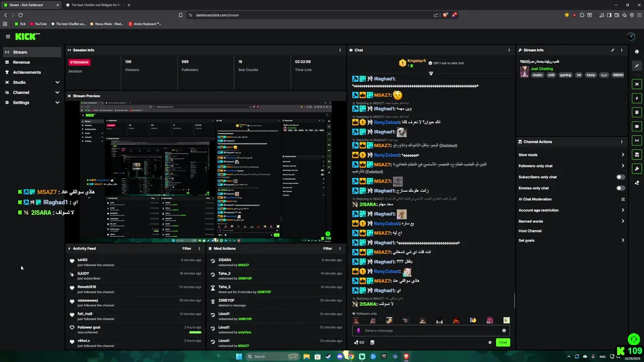The width and height of the screenshot is (644, 362).
Task: Click the green support headset icon
Action: pos(634,339)
